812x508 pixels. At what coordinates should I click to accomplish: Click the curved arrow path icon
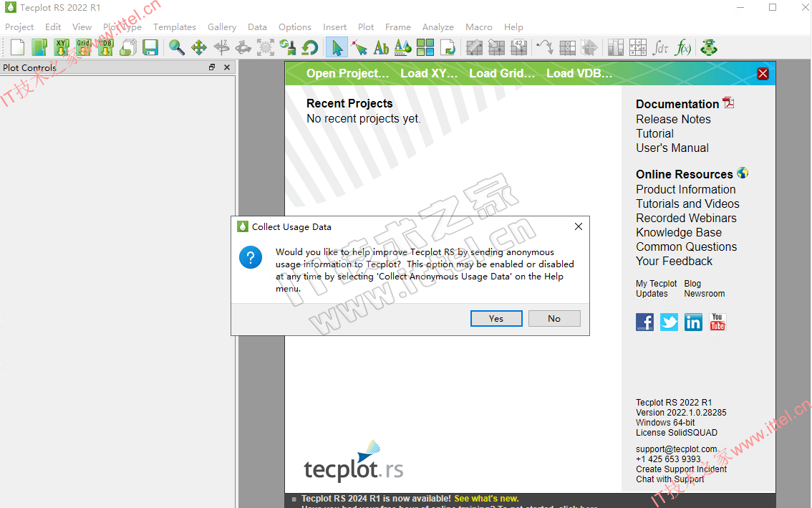pos(545,48)
